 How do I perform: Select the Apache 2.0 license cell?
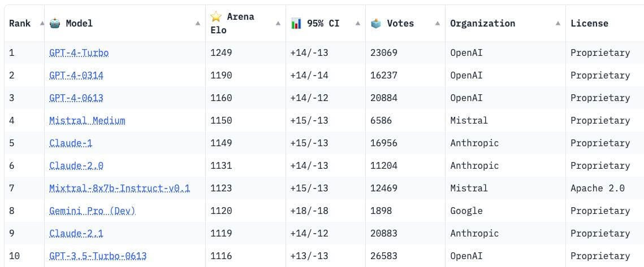pyautogui.click(x=598, y=188)
